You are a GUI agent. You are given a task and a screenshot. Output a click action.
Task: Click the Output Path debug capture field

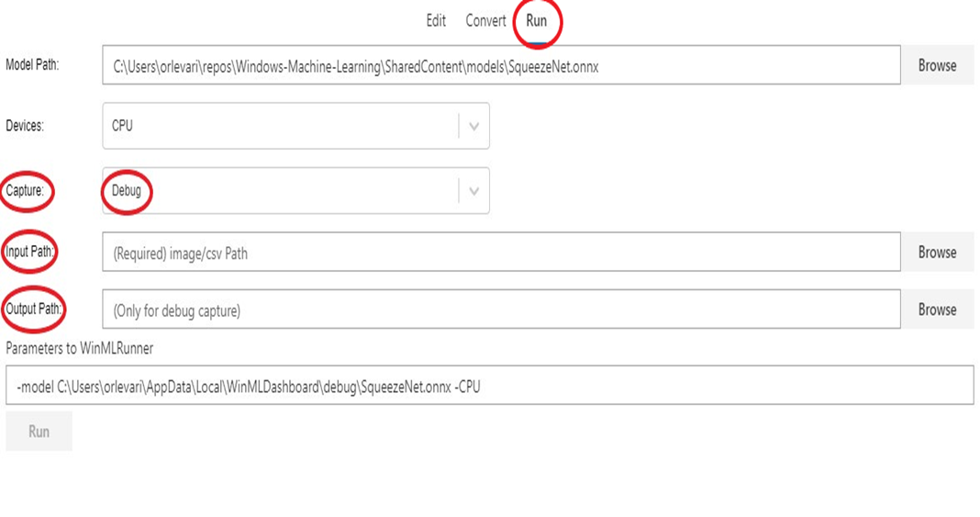501,309
